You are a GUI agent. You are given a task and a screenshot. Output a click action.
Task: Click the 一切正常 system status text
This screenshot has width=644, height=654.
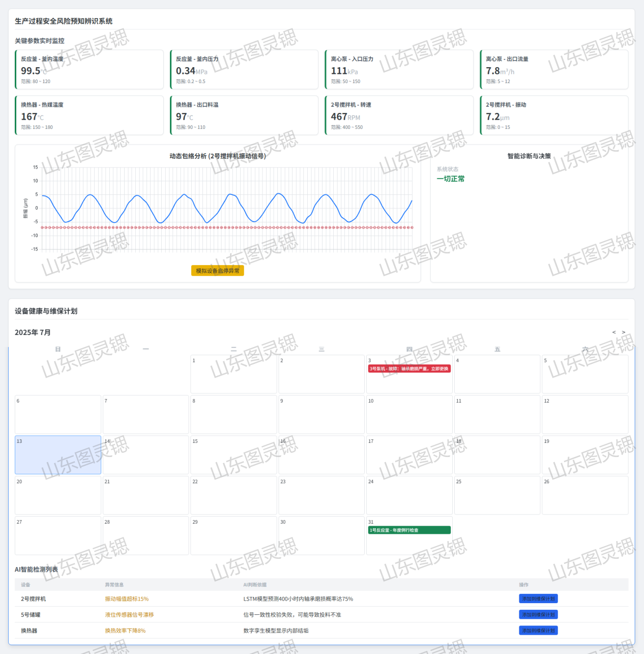(450, 179)
